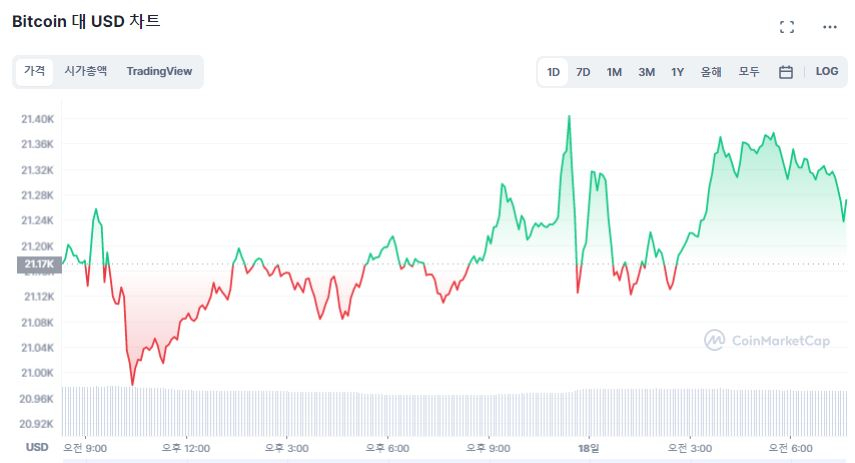Click the CoinMarketCap watermark logo

(x=767, y=341)
